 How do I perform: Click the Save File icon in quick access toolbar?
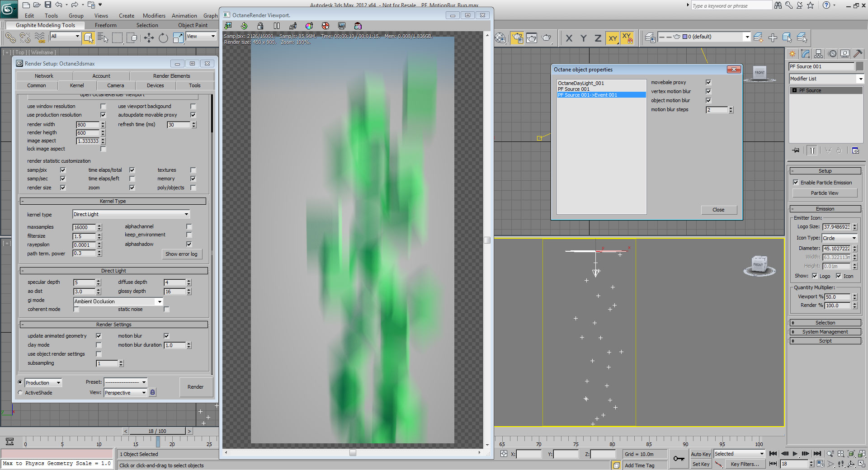coord(47,5)
